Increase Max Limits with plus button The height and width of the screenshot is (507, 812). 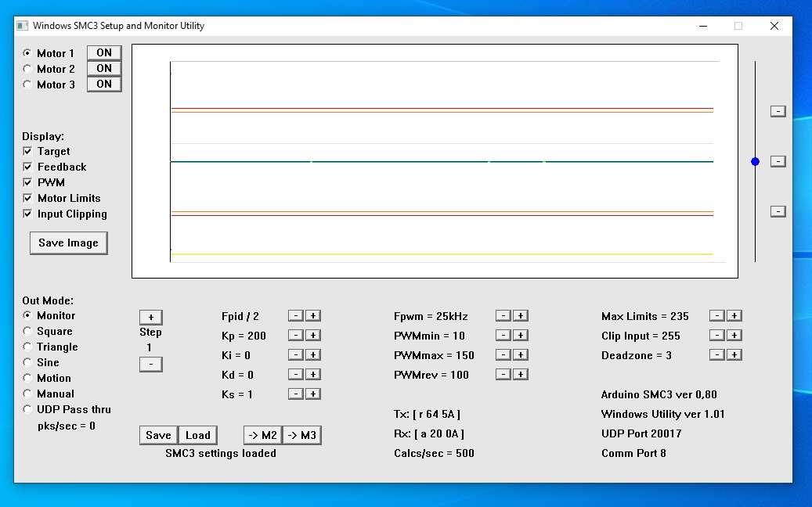[734, 315]
